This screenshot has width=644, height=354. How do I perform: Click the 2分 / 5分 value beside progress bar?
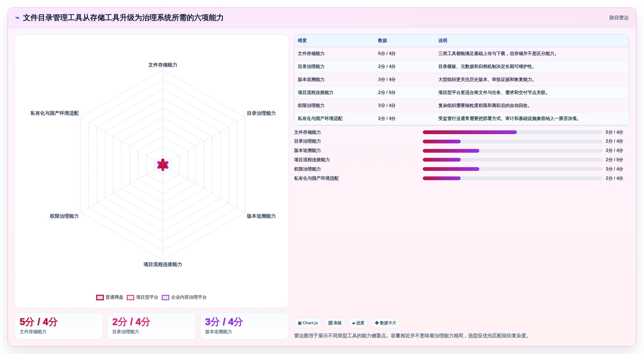(x=614, y=160)
